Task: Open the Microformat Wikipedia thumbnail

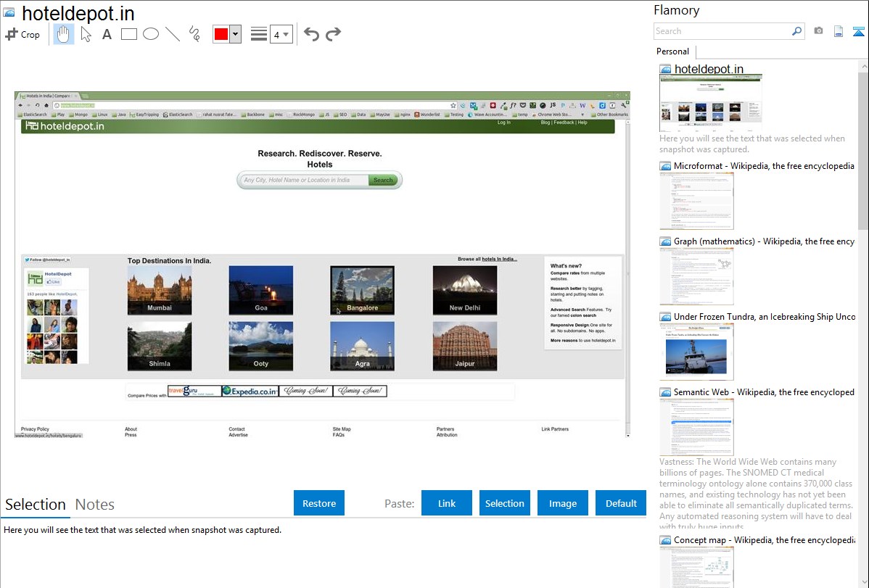Action: coord(696,201)
